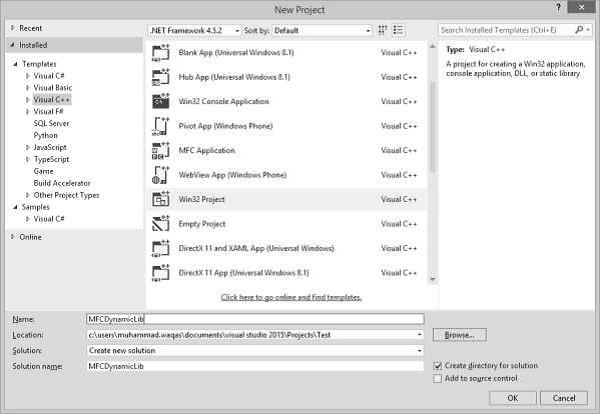Select the 'MFC Application' template name

207,151
